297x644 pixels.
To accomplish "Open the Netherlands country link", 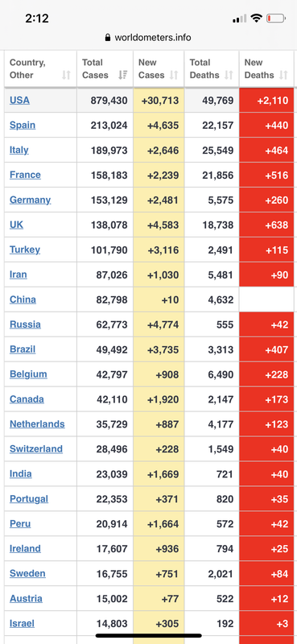I will (37, 424).
